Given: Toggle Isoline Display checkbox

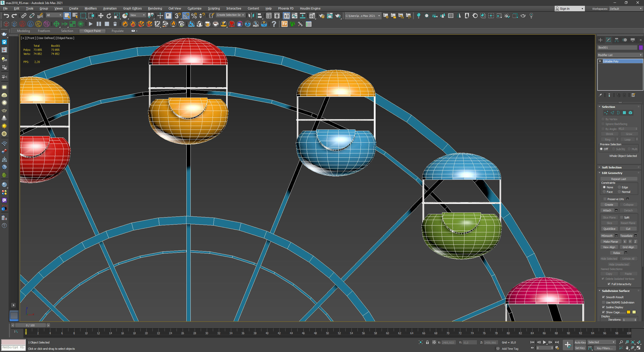Looking at the screenshot, I should (603, 307).
